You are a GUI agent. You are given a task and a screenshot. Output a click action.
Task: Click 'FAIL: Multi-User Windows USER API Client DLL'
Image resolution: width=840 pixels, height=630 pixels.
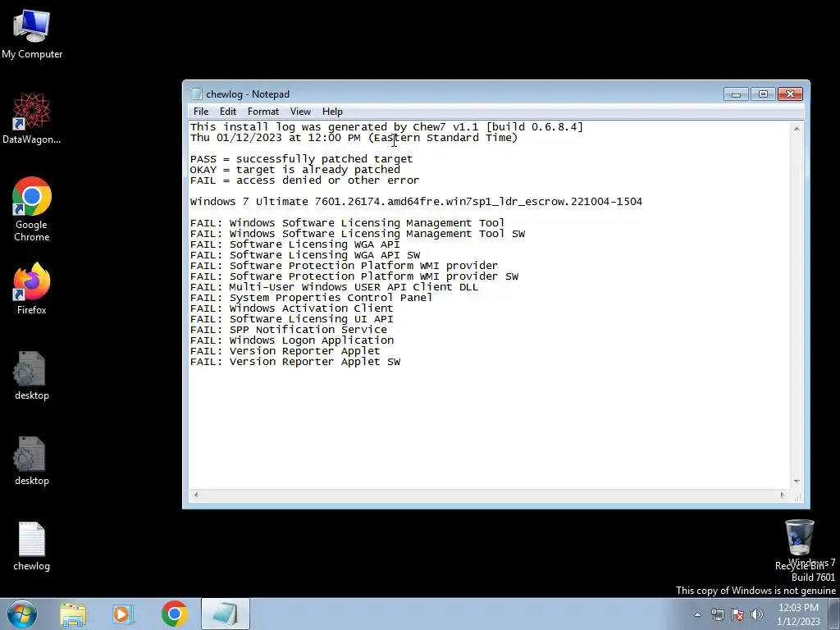[x=334, y=287]
